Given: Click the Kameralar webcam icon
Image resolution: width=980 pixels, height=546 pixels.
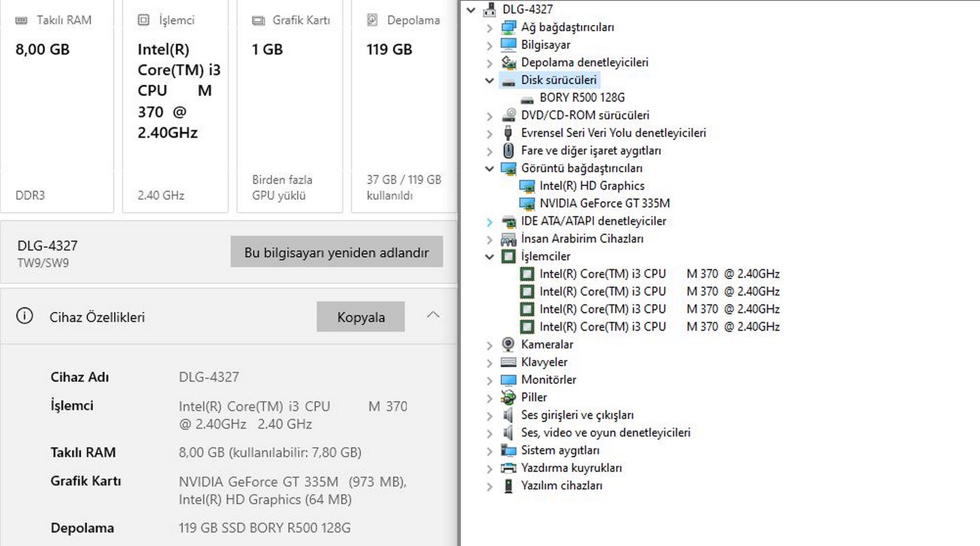Looking at the screenshot, I should (x=509, y=345).
